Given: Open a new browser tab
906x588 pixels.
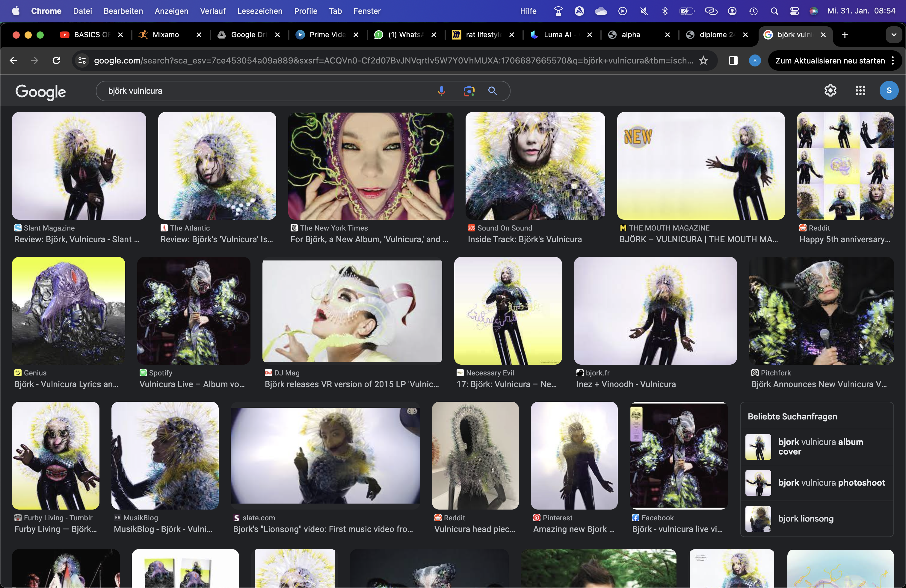Looking at the screenshot, I should 845,35.
